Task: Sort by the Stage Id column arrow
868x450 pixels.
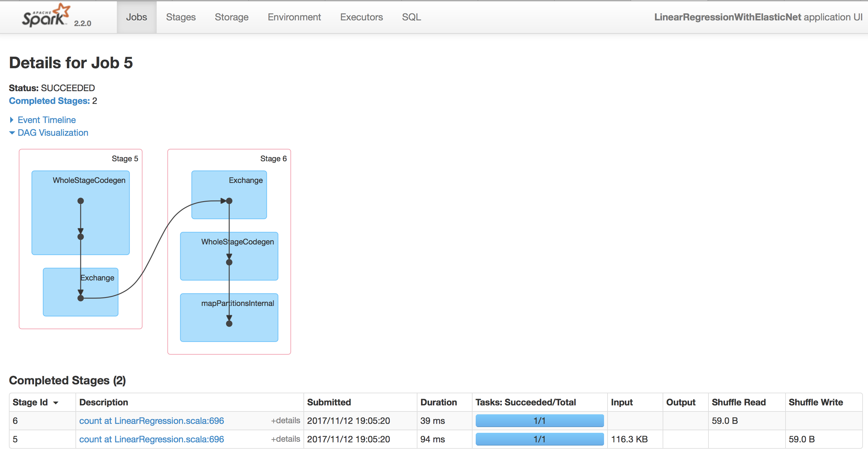Action: point(56,403)
